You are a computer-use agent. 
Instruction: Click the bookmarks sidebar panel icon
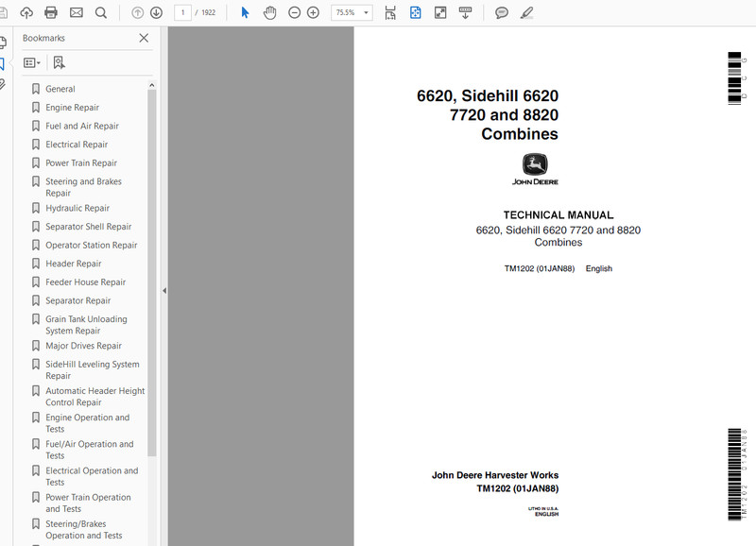[x=2, y=63]
